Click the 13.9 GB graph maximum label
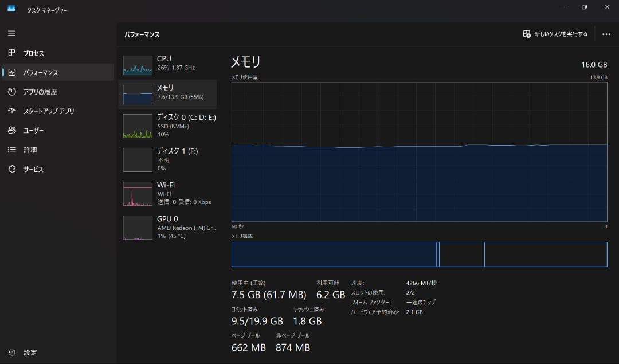Screen dimensions: 619x364 pyautogui.click(x=598, y=77)
